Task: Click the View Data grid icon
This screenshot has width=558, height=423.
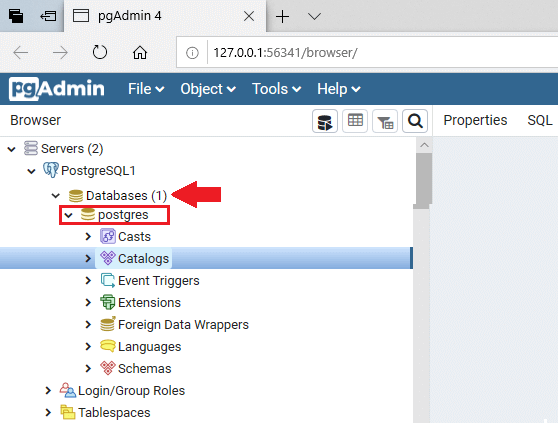Action: [355, 121]
